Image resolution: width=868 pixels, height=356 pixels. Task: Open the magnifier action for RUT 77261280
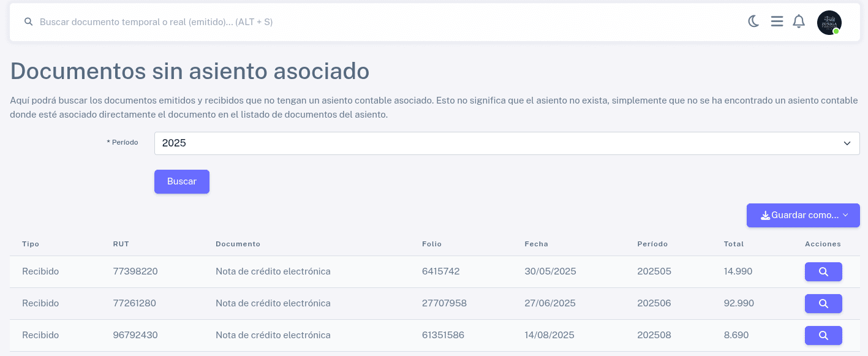[823, 303]
